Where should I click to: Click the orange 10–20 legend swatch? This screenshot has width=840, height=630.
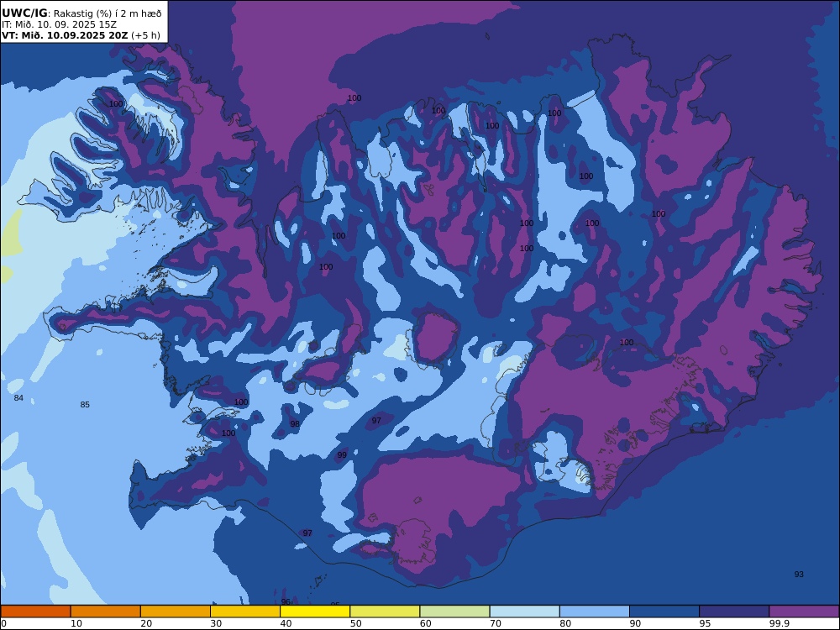(x=106, y=612)
